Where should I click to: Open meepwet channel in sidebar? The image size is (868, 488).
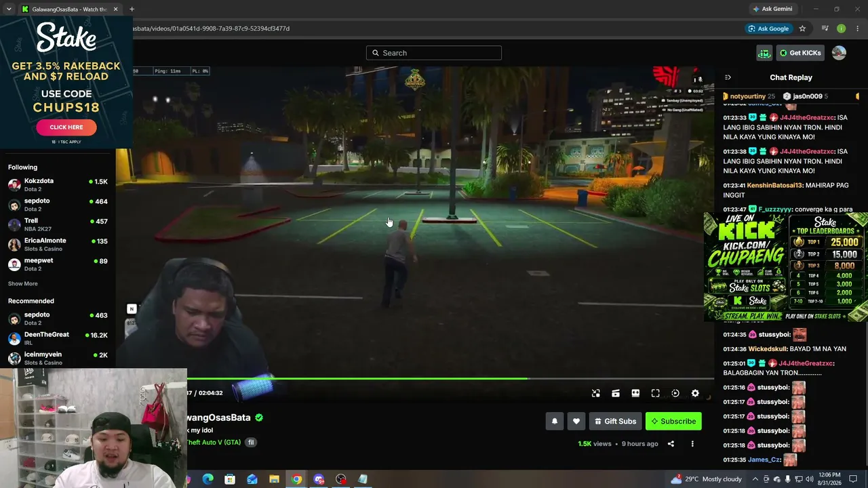click(x=58, y=264)
